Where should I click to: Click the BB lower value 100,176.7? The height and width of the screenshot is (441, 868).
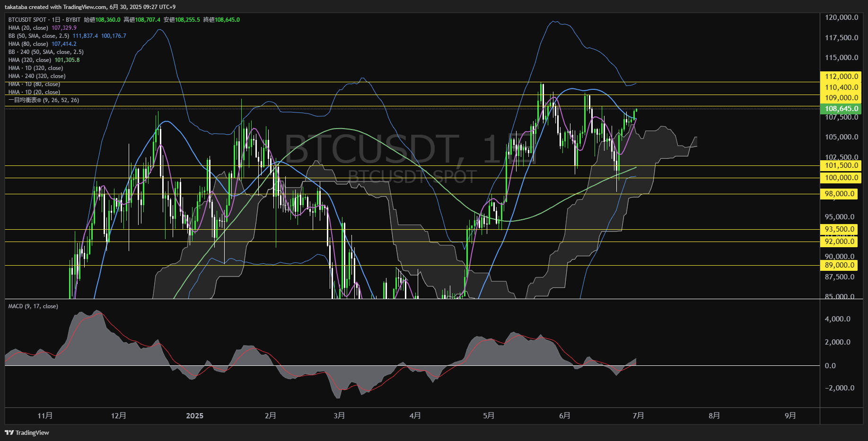114,36
